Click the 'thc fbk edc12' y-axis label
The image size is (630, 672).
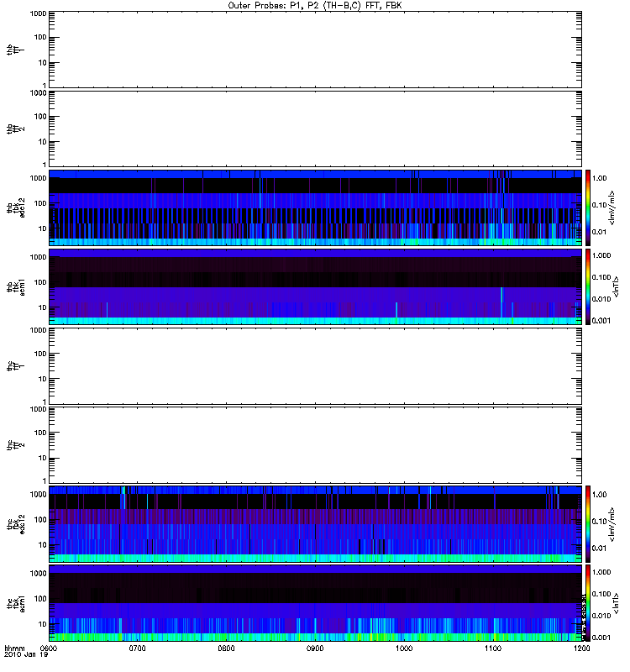point(15,523)
